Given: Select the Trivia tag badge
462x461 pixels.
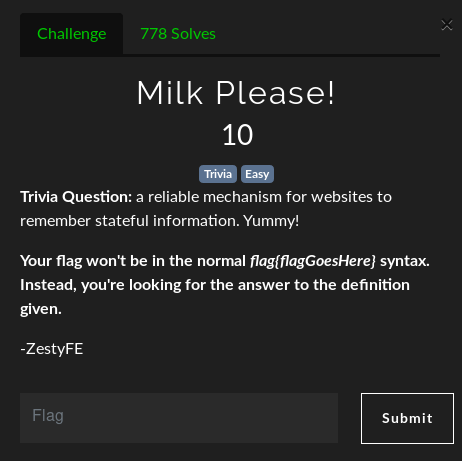Looking at the screenshot, I should tap(218, 174).
